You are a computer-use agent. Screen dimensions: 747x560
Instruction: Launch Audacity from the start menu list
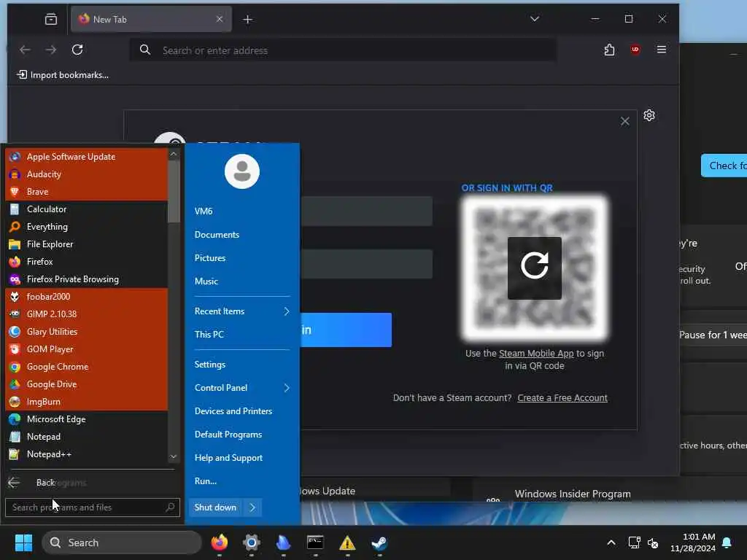tap(86, 174)
